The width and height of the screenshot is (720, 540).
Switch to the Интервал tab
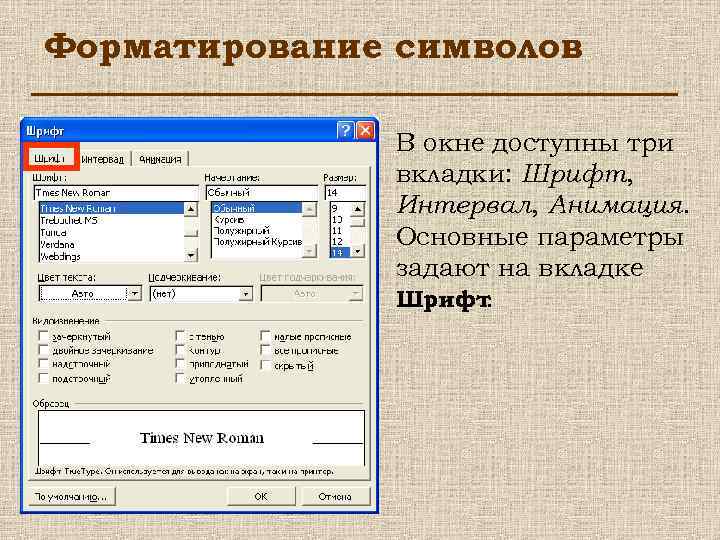point(103,159)
